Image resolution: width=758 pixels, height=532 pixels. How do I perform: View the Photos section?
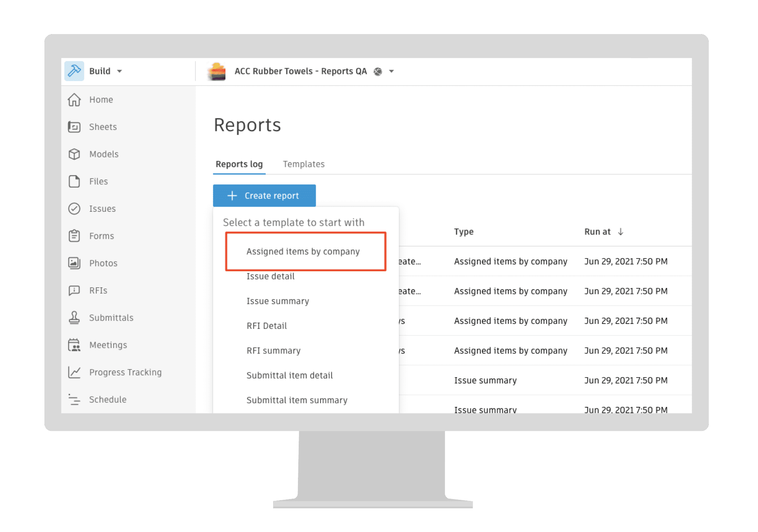coord(104,263)
